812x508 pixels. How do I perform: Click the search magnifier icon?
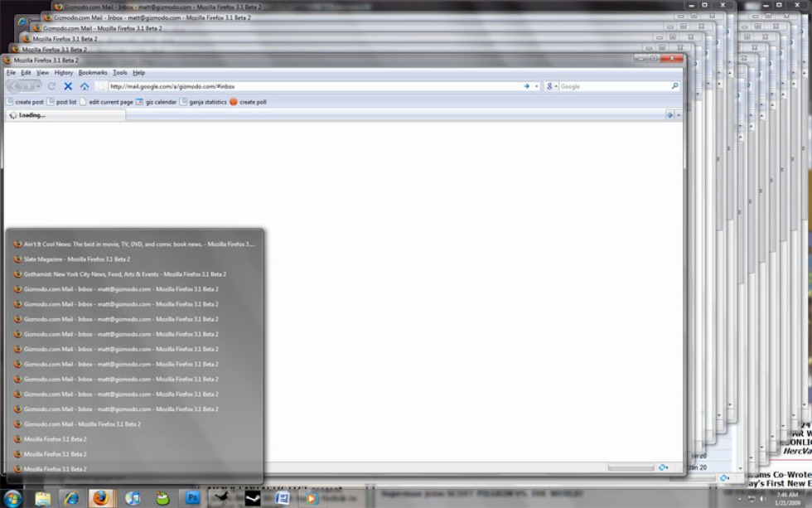click(x=674, y=86)
